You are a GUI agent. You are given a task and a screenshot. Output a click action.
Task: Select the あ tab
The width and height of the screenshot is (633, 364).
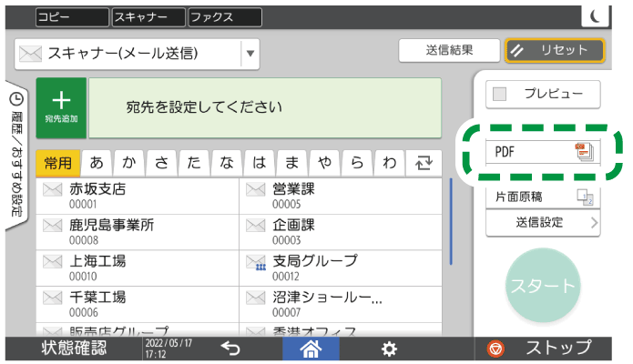click(x=97, y=163)
